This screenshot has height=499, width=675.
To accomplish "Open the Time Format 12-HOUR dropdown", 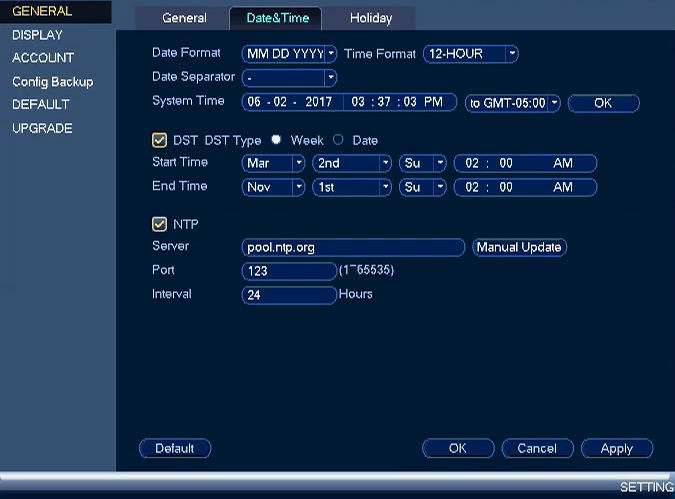I will tap(471, 54).
